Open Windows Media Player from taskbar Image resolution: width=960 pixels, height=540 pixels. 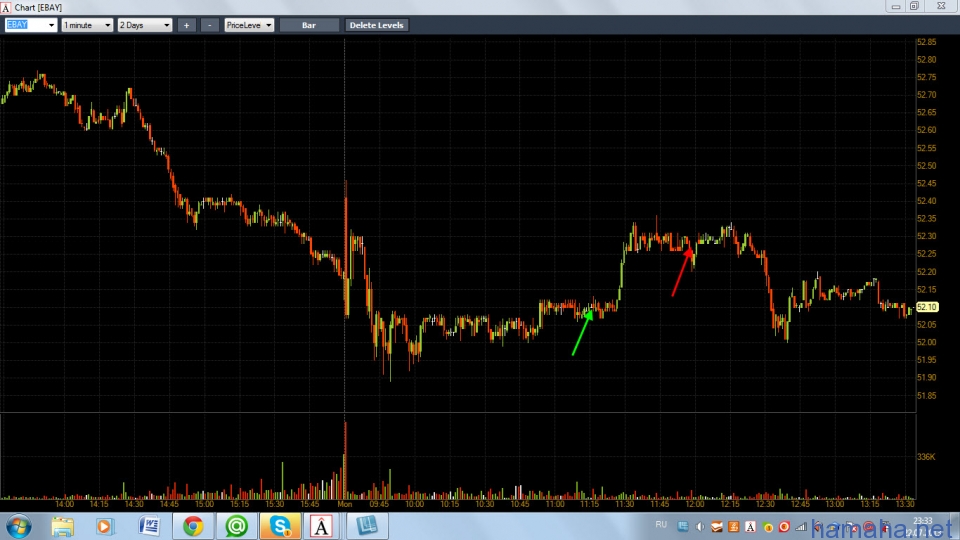104,527
